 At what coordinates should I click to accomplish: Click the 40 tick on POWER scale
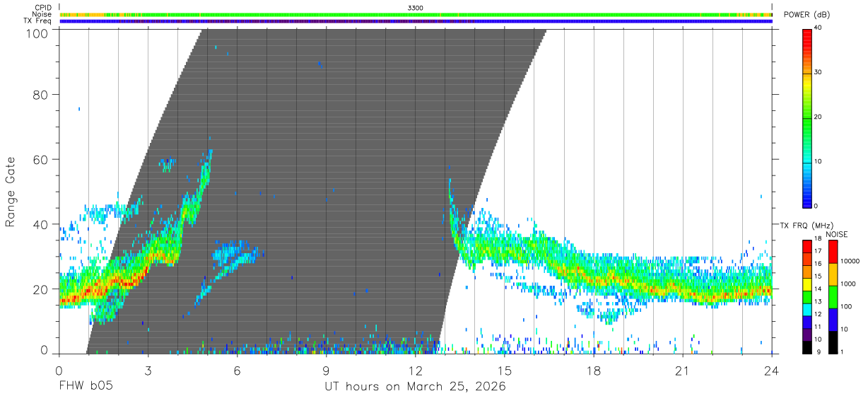point(819,28)
